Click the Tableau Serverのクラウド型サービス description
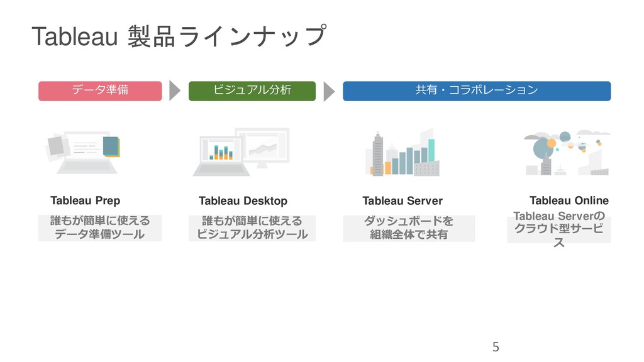Screen dimensions: 644x362 559,229
